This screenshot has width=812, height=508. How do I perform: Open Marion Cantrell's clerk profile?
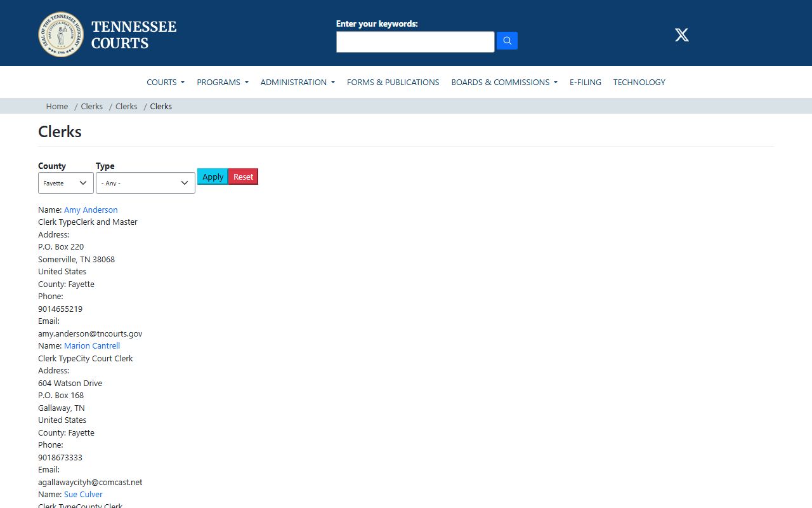[x=92, y=345]
